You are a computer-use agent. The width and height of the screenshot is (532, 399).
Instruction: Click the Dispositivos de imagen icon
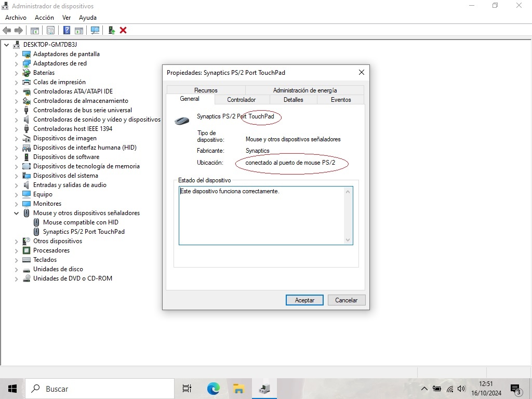coord(26,138)
